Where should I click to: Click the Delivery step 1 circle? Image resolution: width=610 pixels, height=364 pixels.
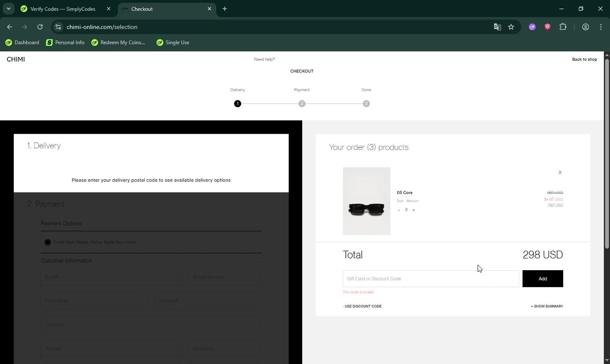pyautogui.click(x=237, y=104)
